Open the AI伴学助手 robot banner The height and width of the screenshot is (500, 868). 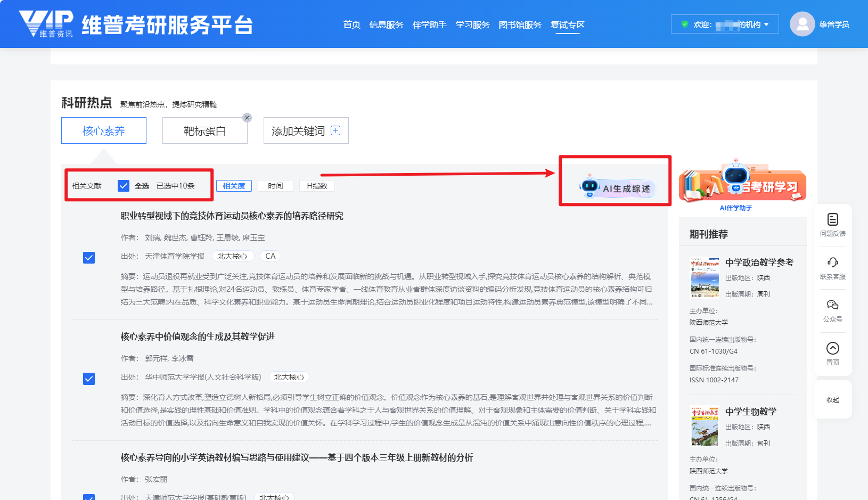[742, 185]
